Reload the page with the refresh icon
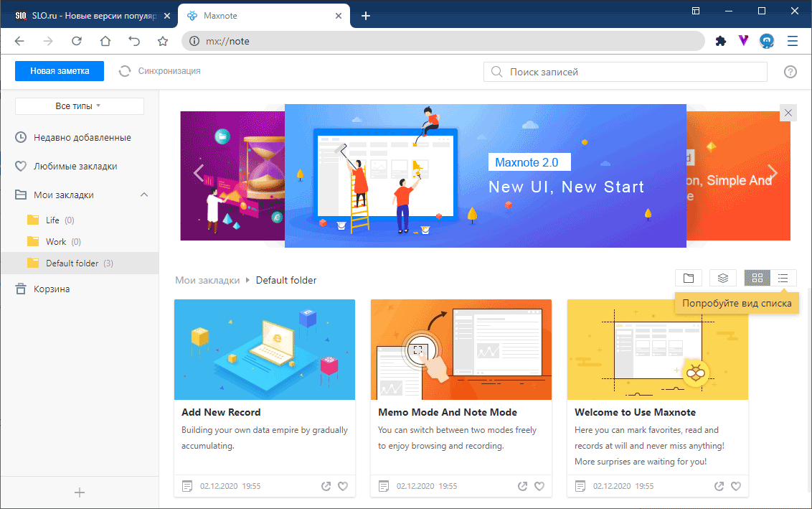The image size is (812, 509). [77, 41]
